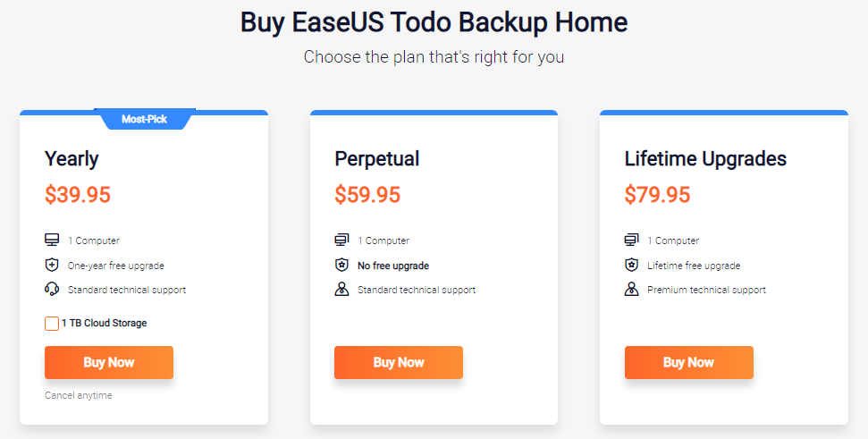Click the headset icon in Yearly plan
The width and height of the screenshot is (868, 439).
(52, 289)
